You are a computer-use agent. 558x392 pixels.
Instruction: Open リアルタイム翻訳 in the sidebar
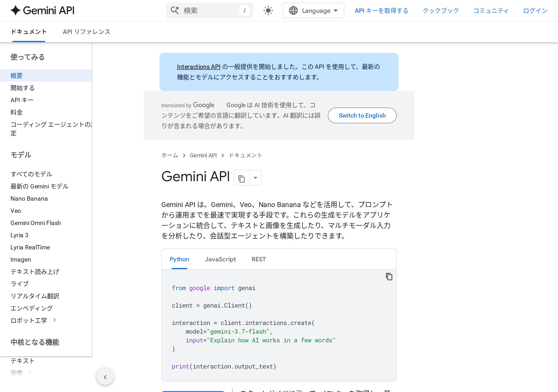(35, 296)
